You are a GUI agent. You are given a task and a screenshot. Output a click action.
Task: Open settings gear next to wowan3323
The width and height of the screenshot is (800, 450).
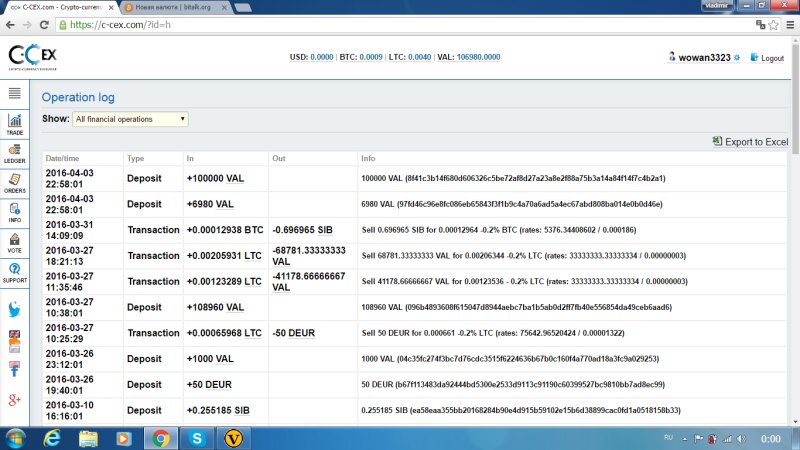(737, 58)
